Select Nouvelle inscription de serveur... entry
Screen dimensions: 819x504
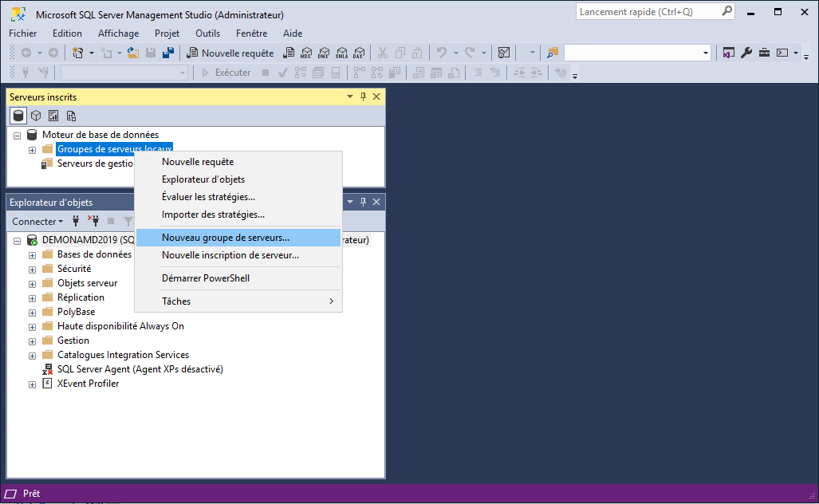tap(238, 255)
